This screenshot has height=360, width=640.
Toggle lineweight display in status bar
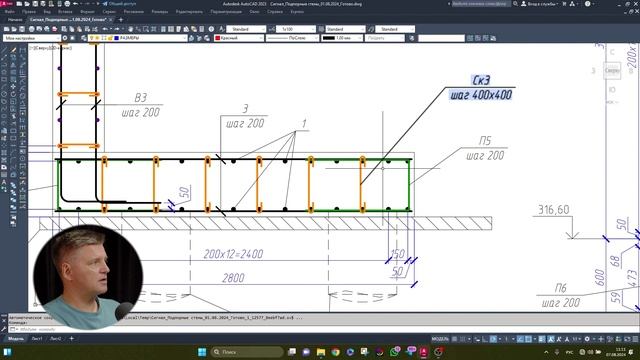(542, 339)
